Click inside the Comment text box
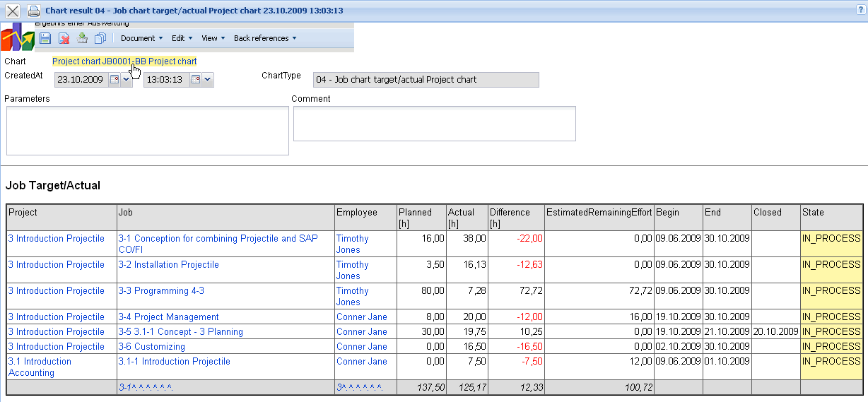 434,124
